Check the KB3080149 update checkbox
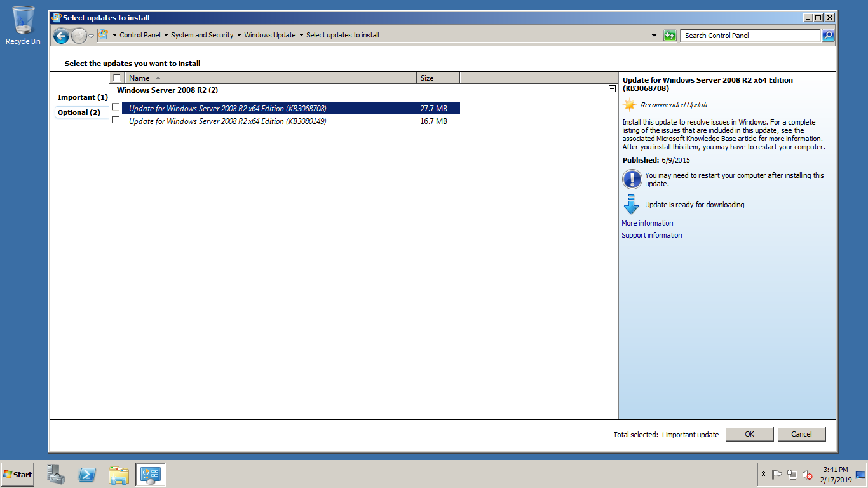The width and height of the screenshot is (868, 488). (116, 120)
